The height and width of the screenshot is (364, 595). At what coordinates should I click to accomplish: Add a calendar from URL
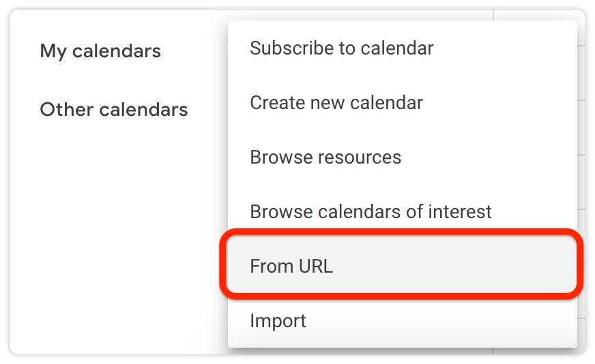tap(402, 265)
